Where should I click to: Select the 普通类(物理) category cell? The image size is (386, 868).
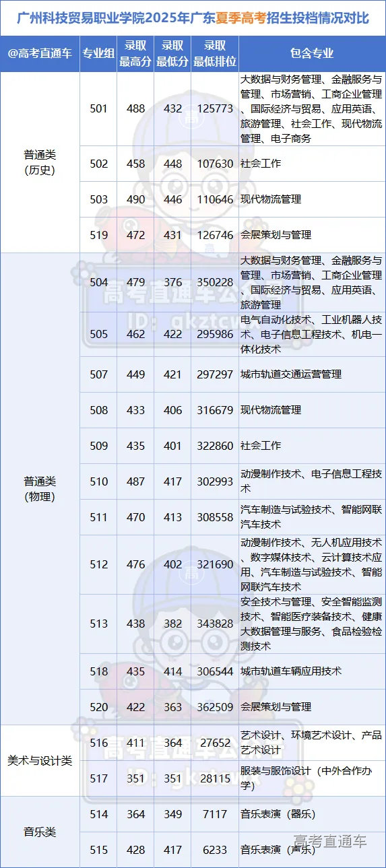pyautogui.click(x=40, y=489)
